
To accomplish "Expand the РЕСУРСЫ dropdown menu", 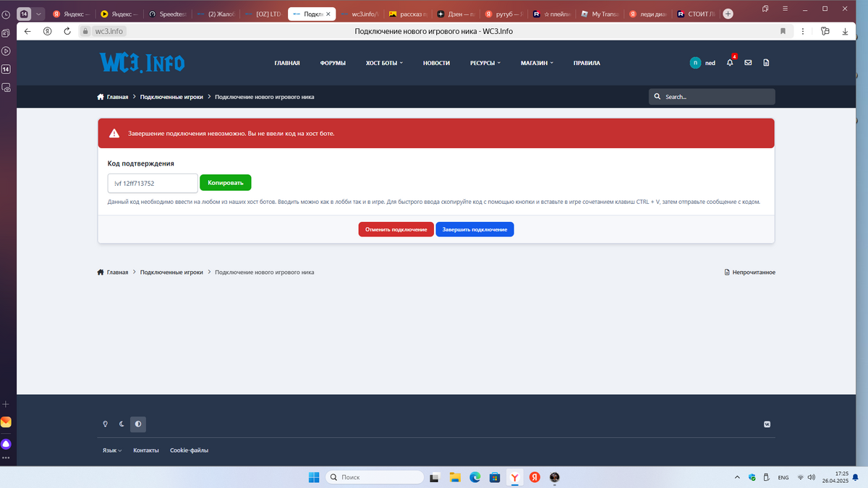I will click(485, 63).
